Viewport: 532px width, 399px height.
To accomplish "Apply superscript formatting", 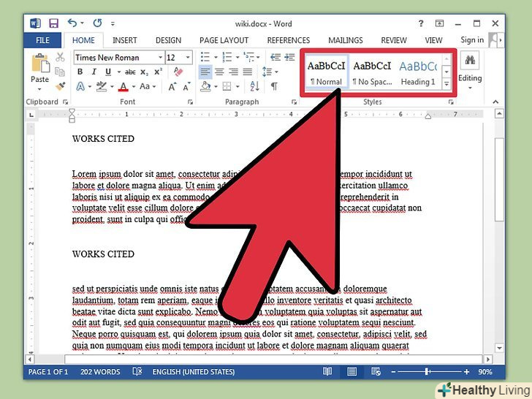I will pyautogui.click(x=158, y=72).
